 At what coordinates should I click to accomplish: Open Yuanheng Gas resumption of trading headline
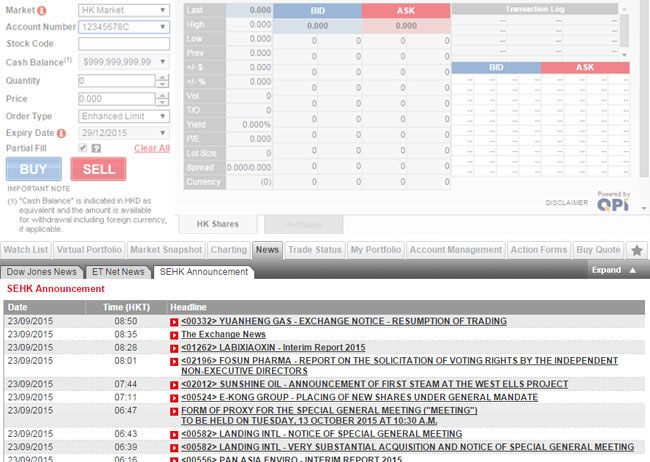[344, 321]
